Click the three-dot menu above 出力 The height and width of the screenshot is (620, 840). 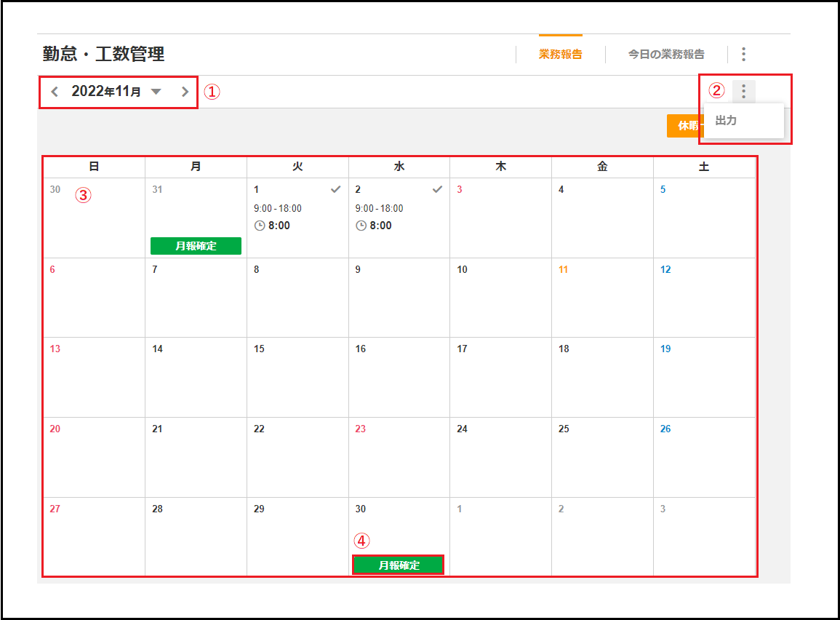point(743,92)
